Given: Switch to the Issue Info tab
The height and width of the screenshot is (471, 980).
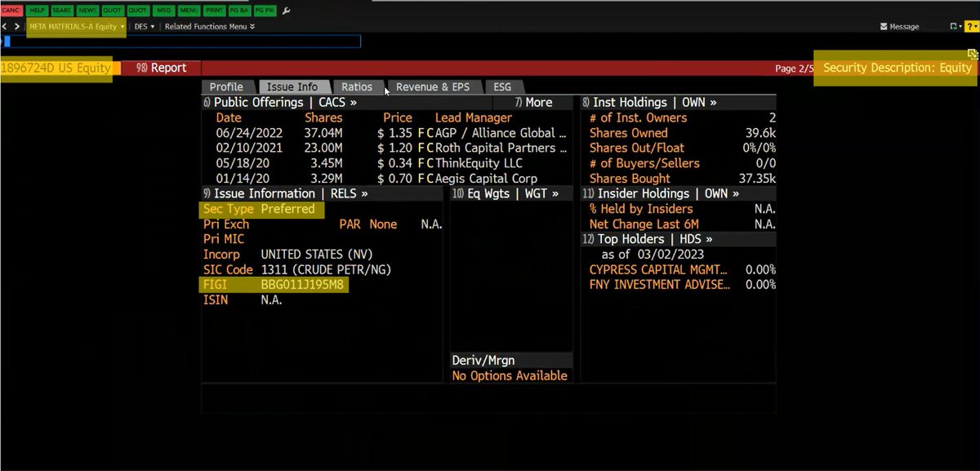Looking at the screenshot, I should click(292, 87).
